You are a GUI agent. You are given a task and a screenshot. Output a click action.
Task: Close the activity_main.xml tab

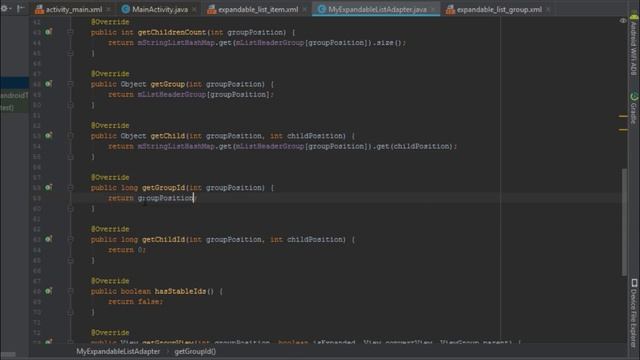tap(108, 9)
